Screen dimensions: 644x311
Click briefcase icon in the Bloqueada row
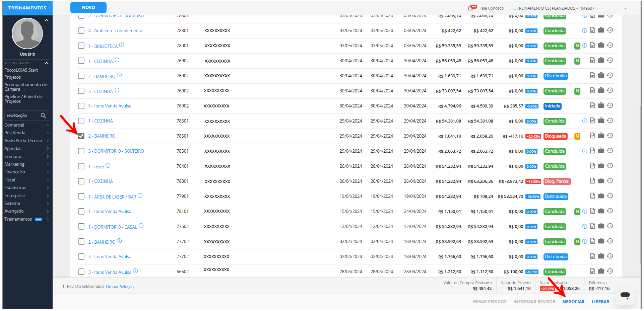point(601,136)
